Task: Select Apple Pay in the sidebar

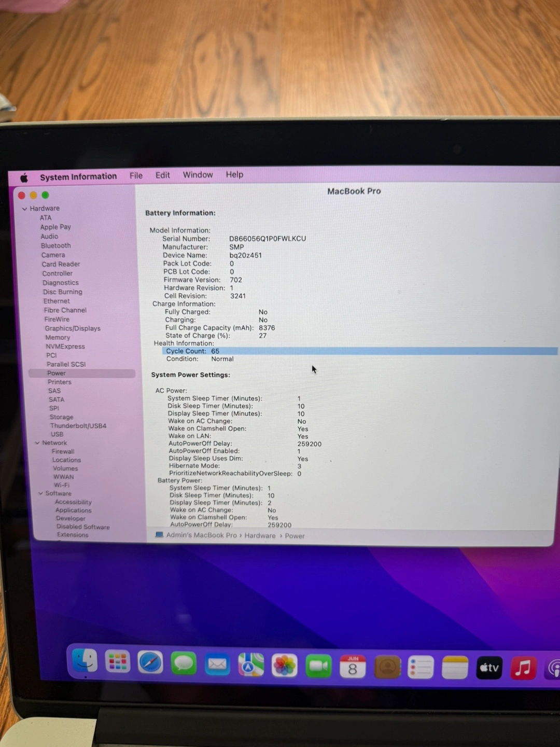Action: [55, 227]
